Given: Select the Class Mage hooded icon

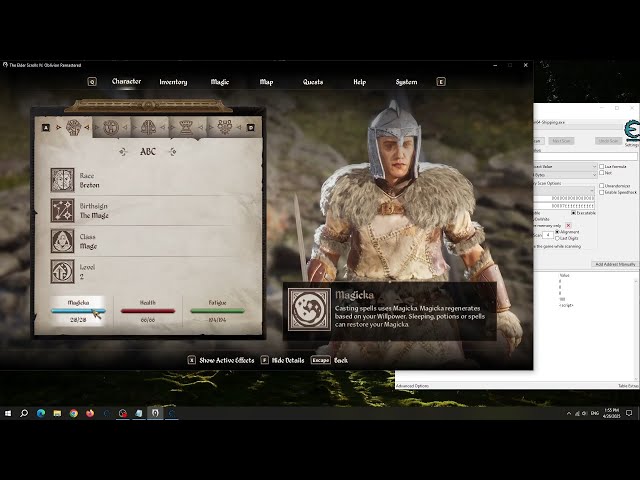Looking at the screenshot, I should 62,241.
